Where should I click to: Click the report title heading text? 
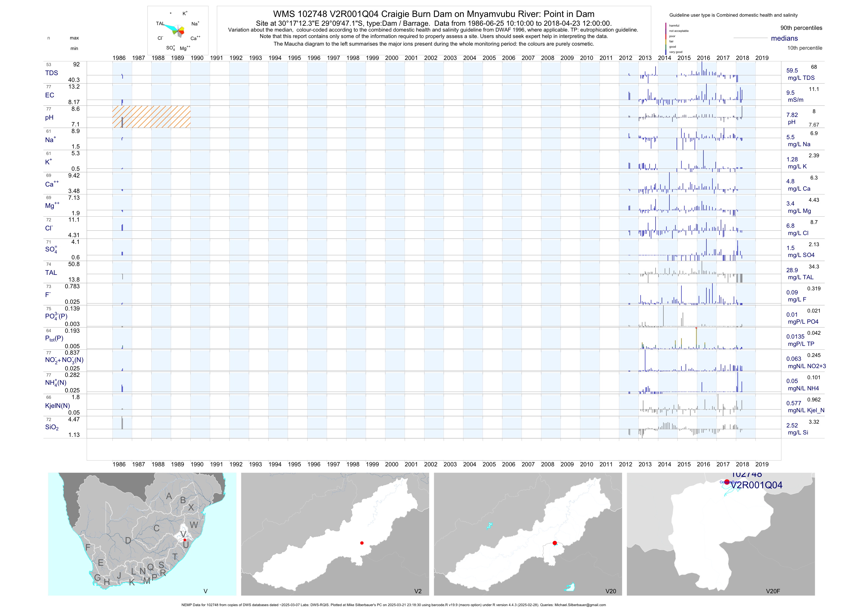[434, 14]
